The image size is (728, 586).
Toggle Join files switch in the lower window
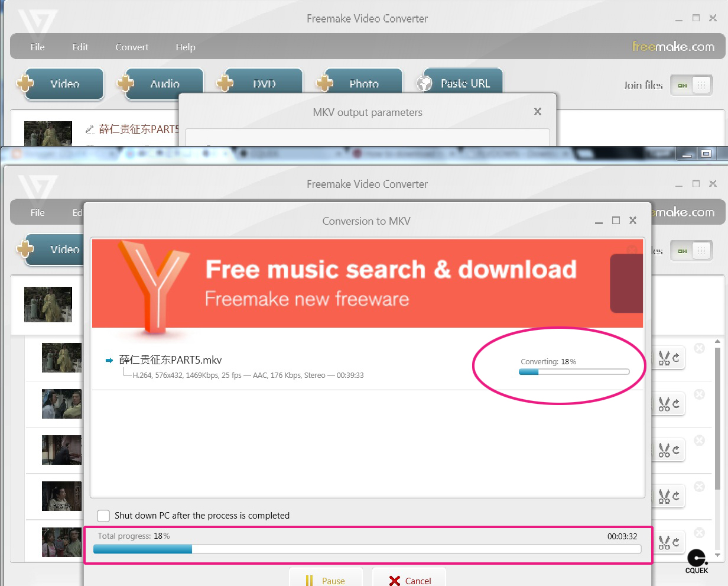tap(691, 251)
